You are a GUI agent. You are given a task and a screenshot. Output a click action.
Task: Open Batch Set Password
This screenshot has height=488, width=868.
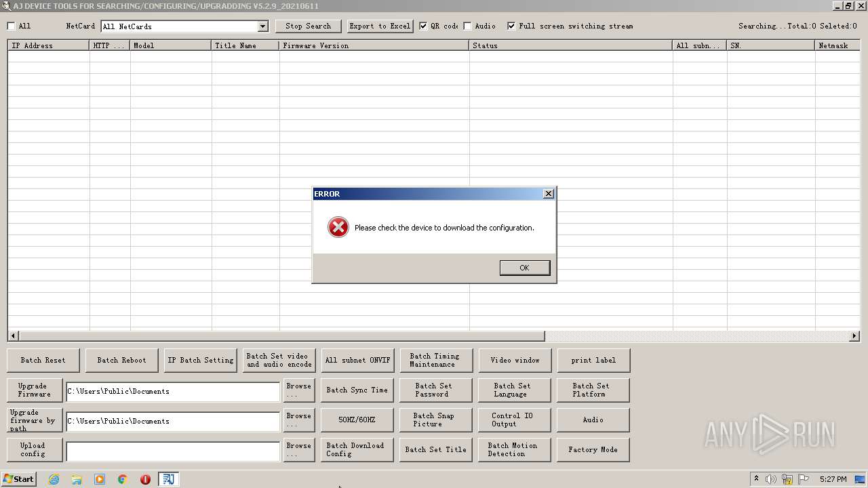[x=437, y=390]
